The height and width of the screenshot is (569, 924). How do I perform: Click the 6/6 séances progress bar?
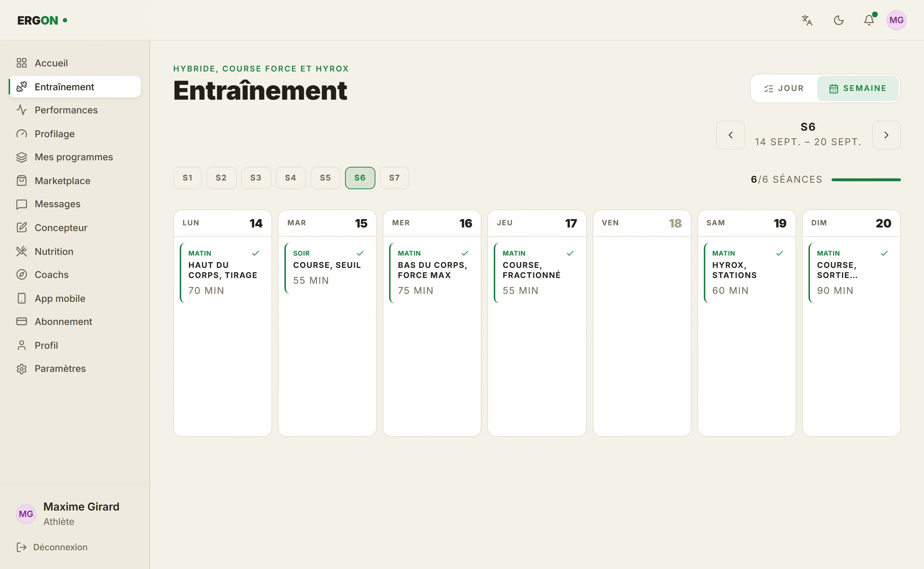point(866,180)
